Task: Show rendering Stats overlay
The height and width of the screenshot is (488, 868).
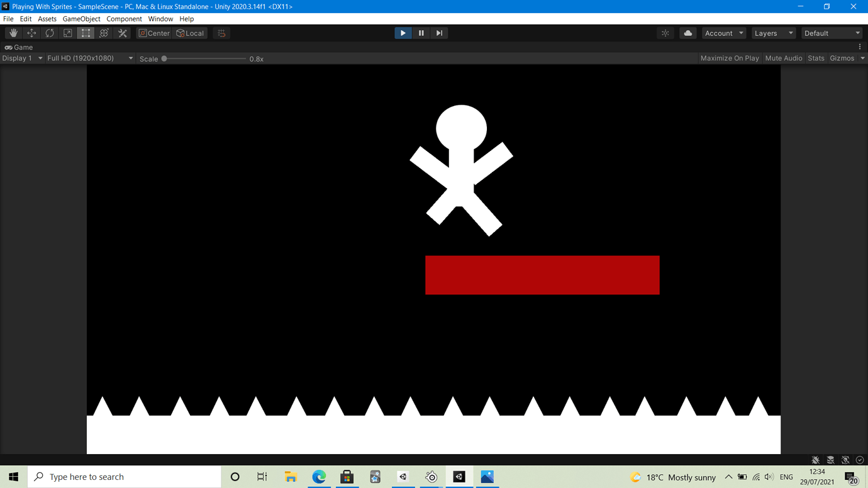Action: click(816, 58)
